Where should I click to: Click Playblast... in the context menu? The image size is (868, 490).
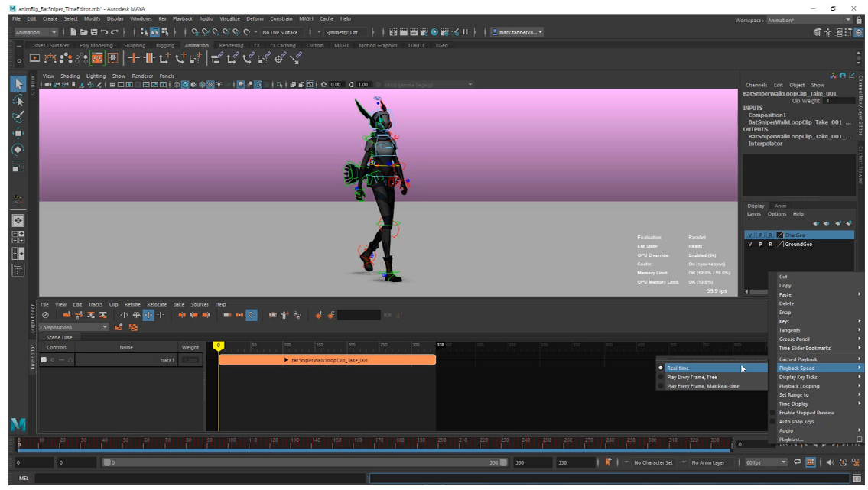click(791, 440)
